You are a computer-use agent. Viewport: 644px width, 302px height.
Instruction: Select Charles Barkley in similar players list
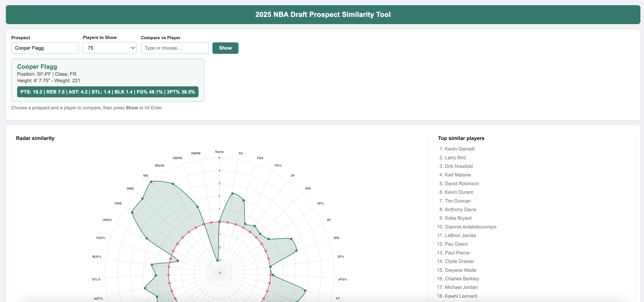pos(462,279)
